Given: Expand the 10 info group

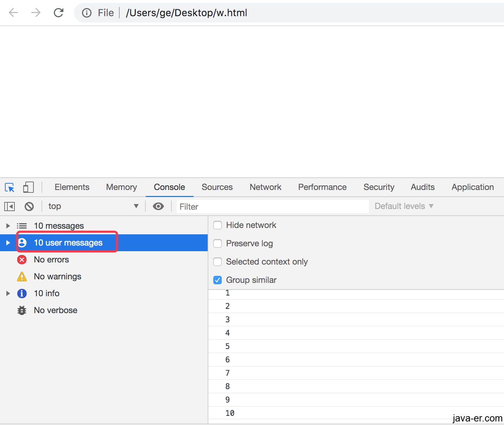Looking at the screenshot, I should tap(8, 293).
